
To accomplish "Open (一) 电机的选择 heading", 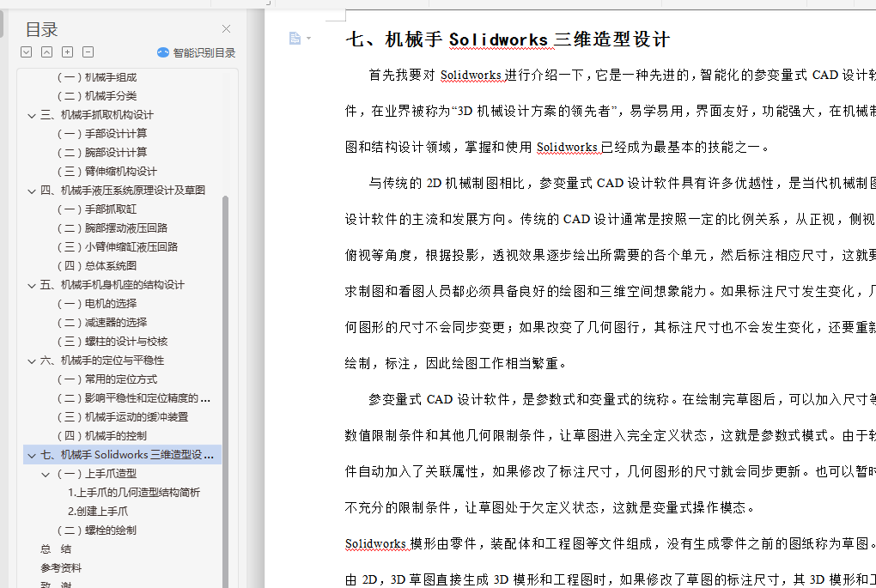I will pyautogui.click(x=97, y=304).
